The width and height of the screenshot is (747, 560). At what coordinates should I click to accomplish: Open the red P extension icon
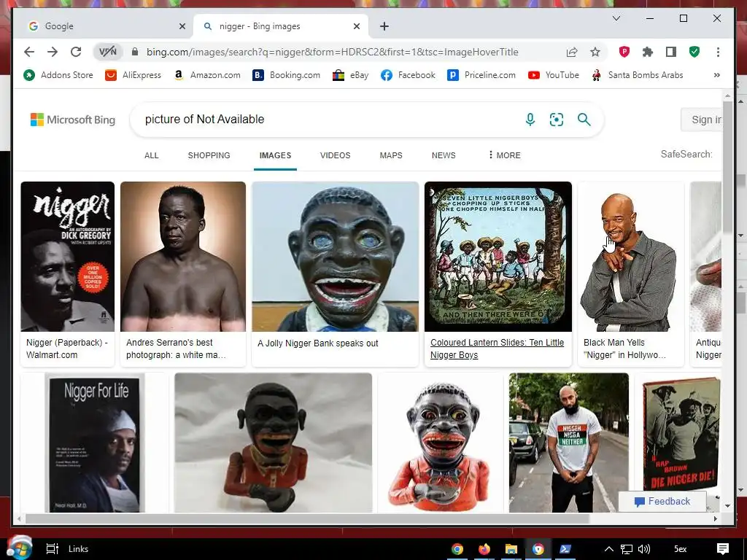[624, 52]
